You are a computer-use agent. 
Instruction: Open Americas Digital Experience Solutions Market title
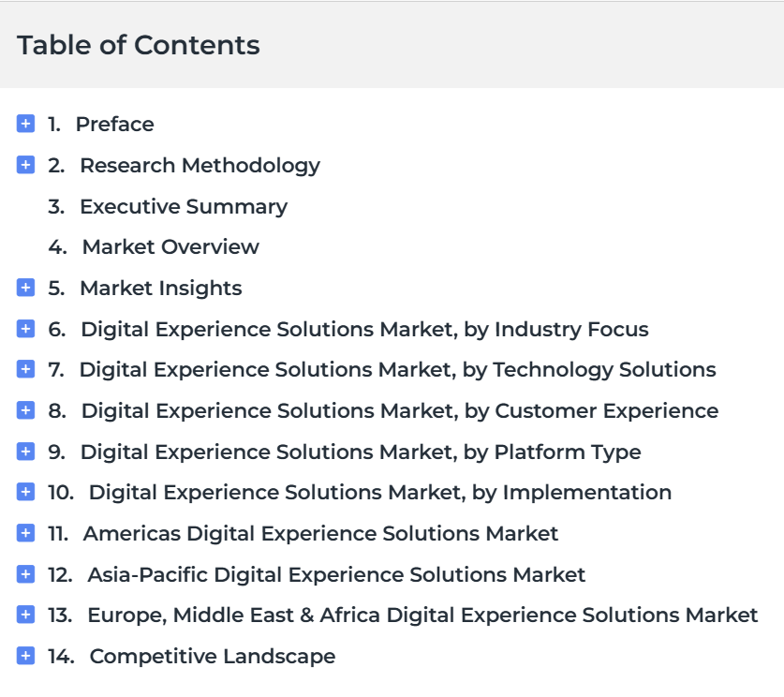coord(320,533)
